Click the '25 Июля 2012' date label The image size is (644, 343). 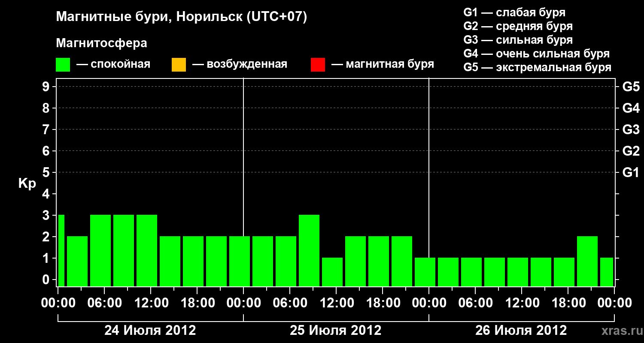point(336,331)
